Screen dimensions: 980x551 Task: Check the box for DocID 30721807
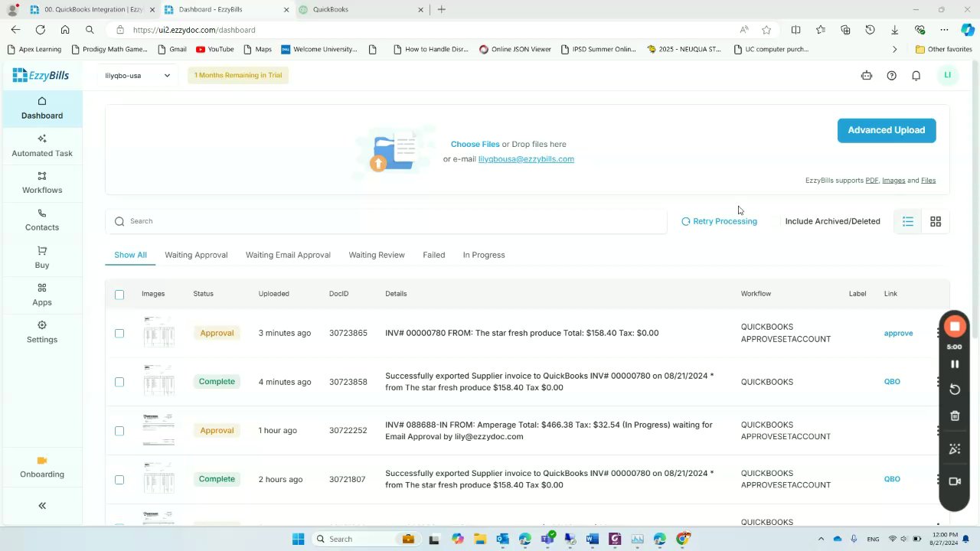[119, 480]
